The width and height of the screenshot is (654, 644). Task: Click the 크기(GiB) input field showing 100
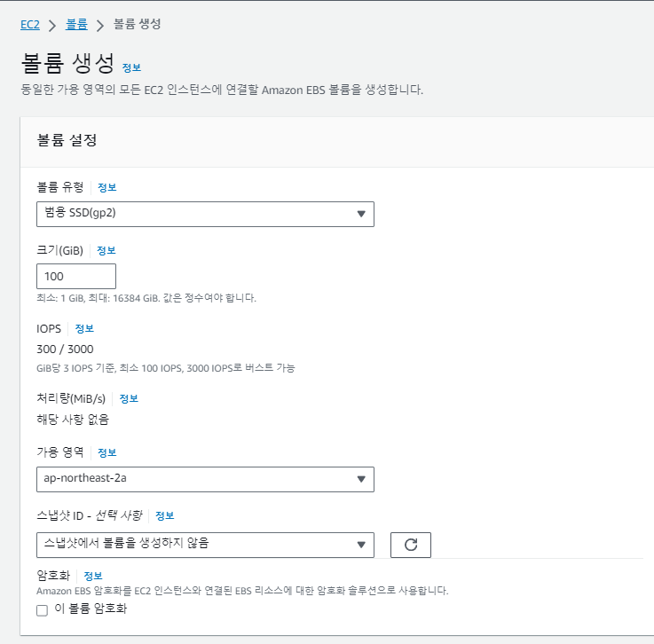click(x=76, y=276)
